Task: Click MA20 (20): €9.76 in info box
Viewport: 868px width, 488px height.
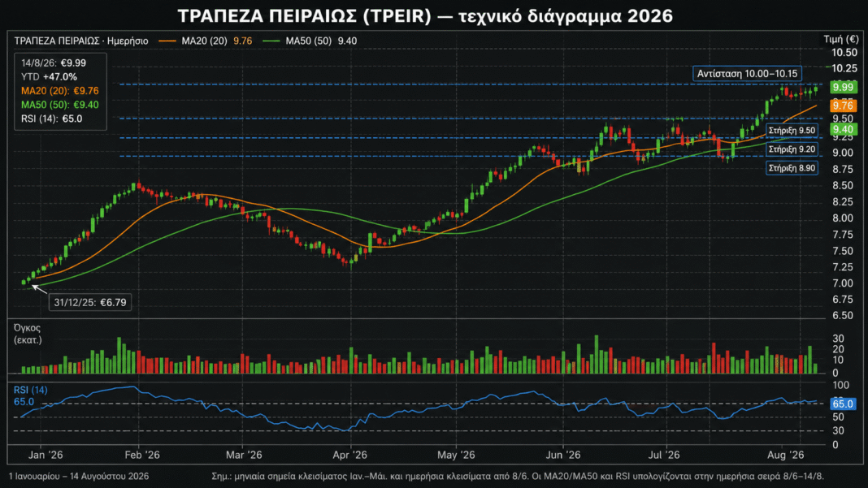Action: coord(60,91)
